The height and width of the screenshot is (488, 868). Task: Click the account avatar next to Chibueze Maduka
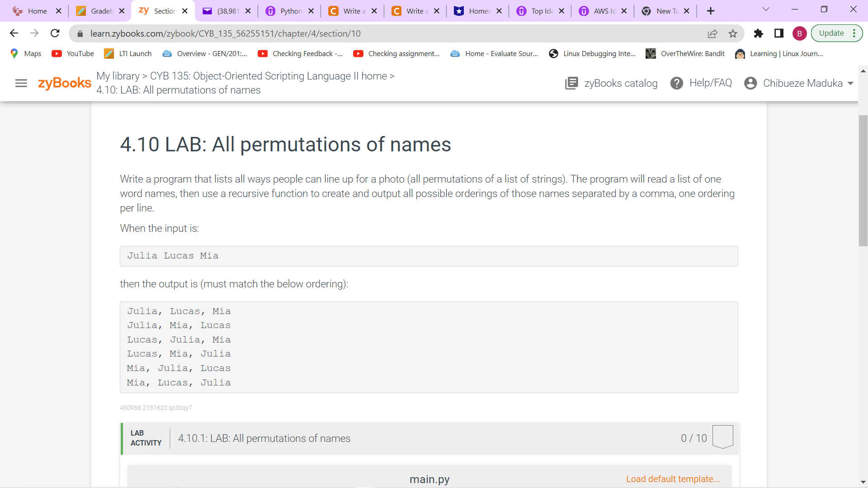750,83
